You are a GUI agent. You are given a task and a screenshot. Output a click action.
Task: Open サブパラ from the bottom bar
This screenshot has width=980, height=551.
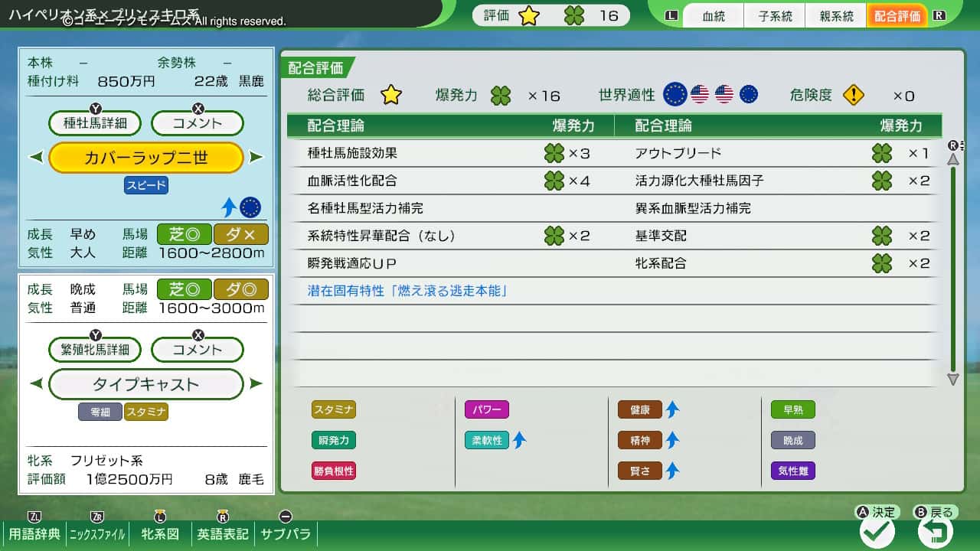[x=285, y=534]
